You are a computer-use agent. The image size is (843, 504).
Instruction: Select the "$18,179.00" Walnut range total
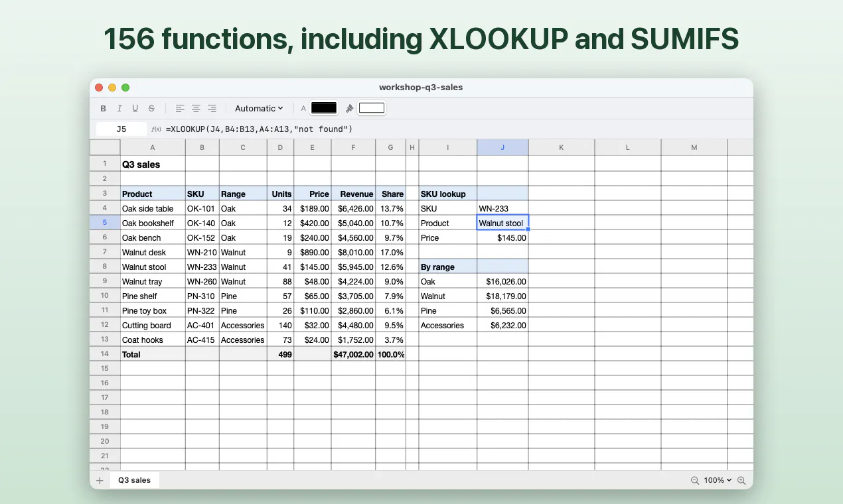coord(502,296)
